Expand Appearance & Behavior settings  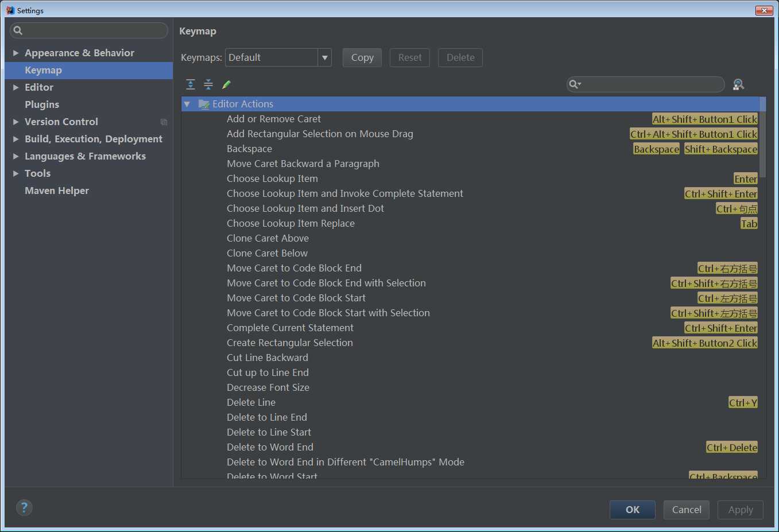(x=16, y=53)
